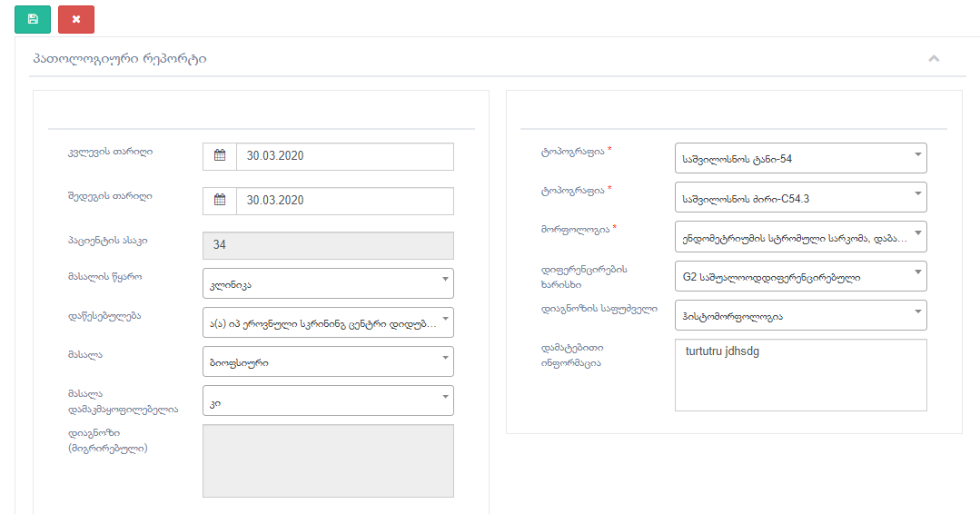980x514 pixels.
Task: Collapse the პათოლოგიური რეპორტი panel chevron
Action: [933, 59]
